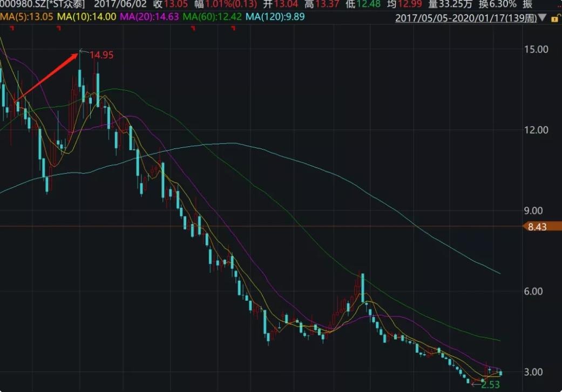This screenshot has width=562, height=392.
Task: Click the turnover 换6.30% value
Action: (x=497, y=4)
